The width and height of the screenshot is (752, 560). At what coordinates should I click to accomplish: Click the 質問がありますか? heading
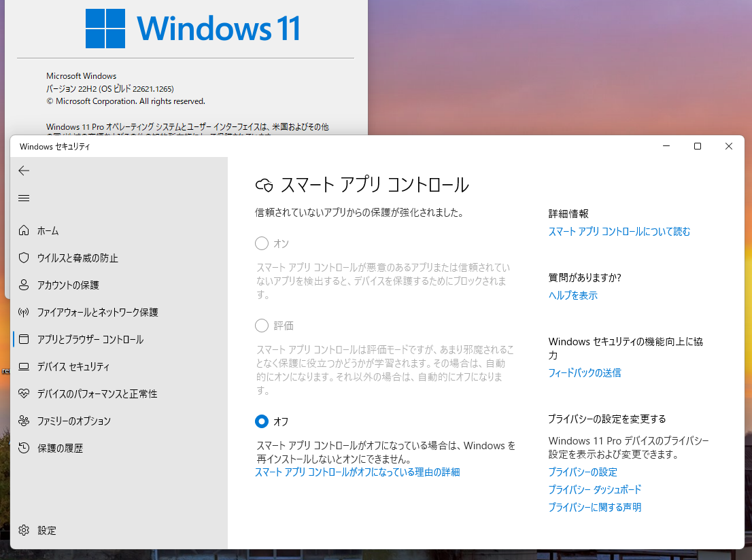pos(585,277)
